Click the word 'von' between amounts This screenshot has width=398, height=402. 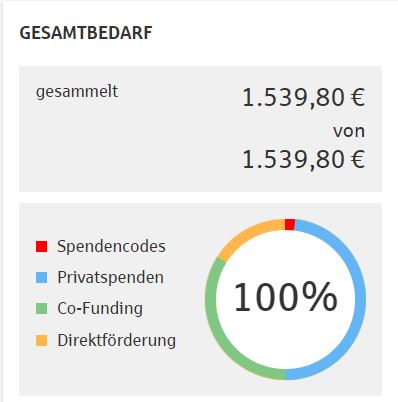(x=349, y=131)
